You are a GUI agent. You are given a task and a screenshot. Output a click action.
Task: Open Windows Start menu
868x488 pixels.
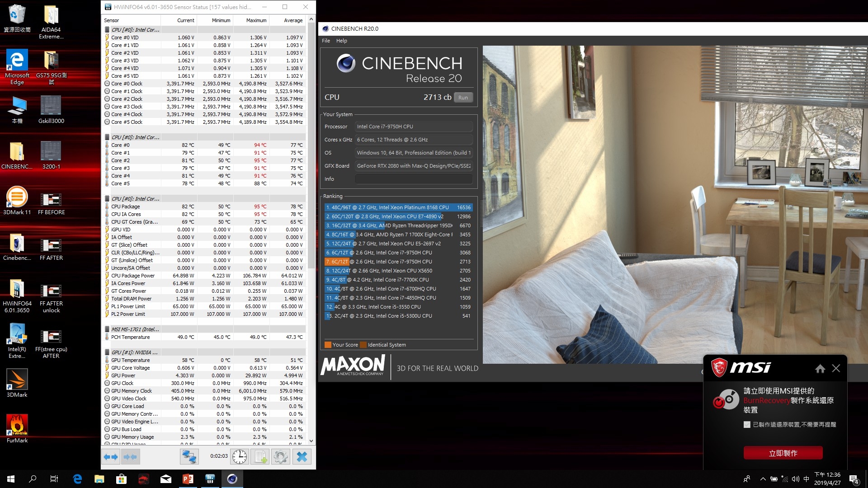pos(11,479)
